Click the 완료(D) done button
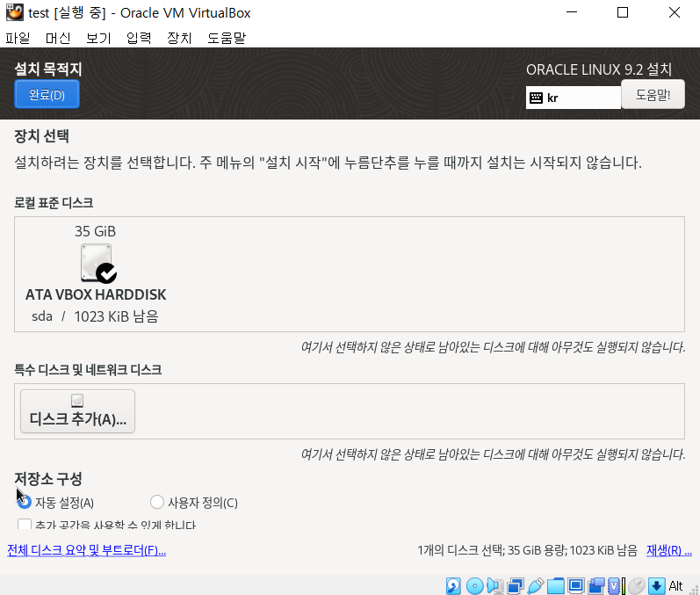 (47, 94)
